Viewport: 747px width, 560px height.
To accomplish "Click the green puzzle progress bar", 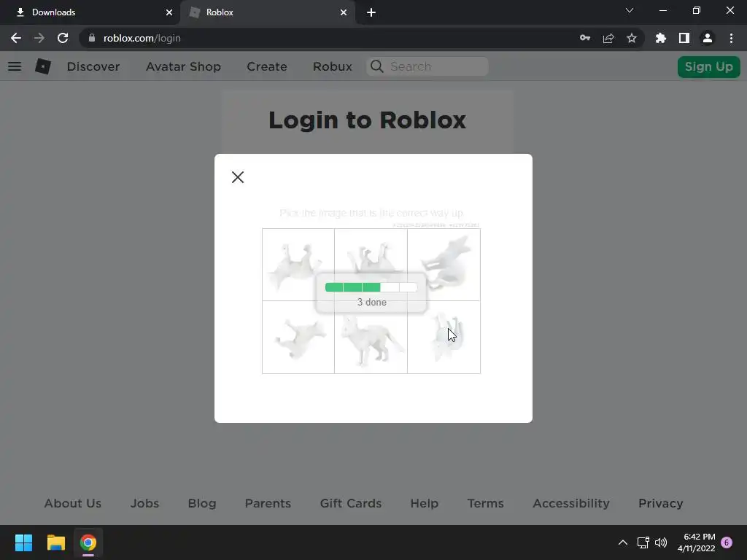I will pos(371,287).
